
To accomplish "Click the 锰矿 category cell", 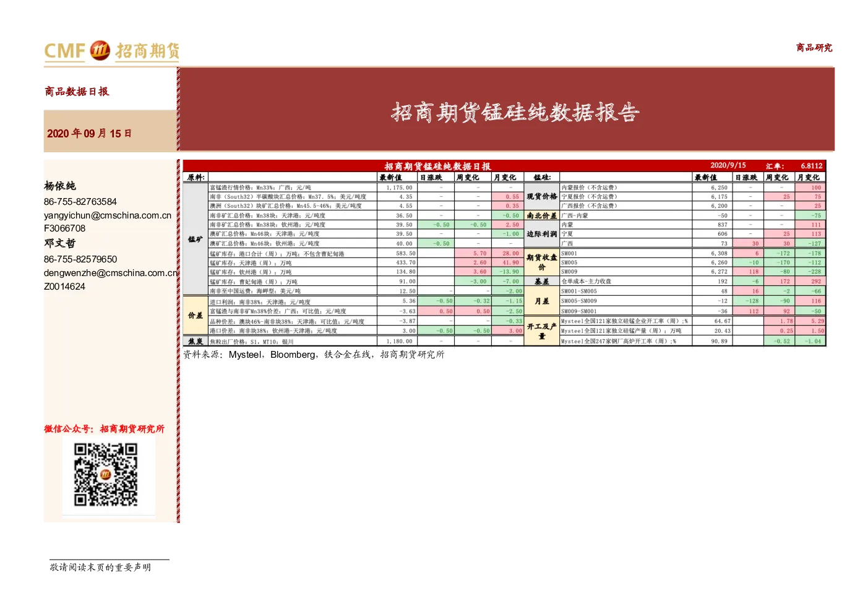I will coord(196,239).
